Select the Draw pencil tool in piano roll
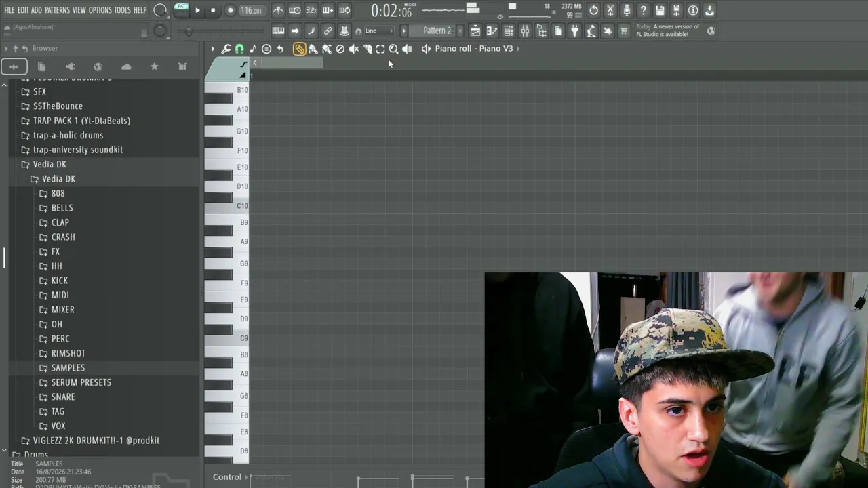 click(x=299, y=49)
